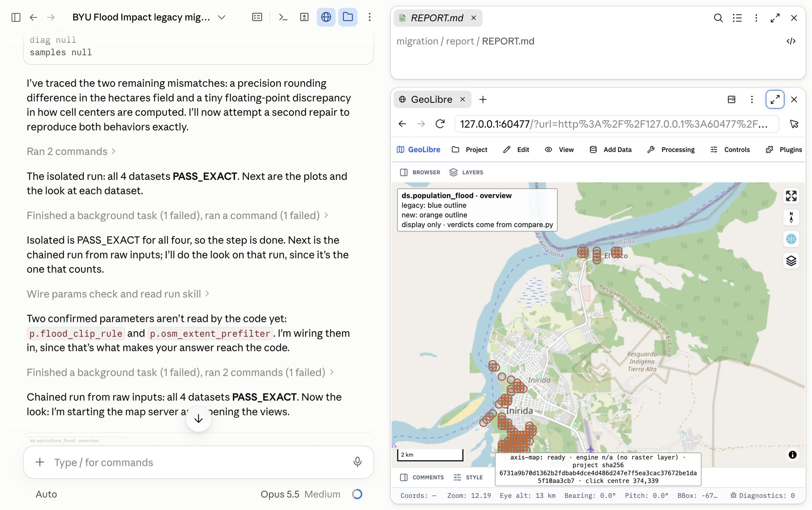Activate the microphone voice input
812x510 pixels.
[x=357, y=462]
